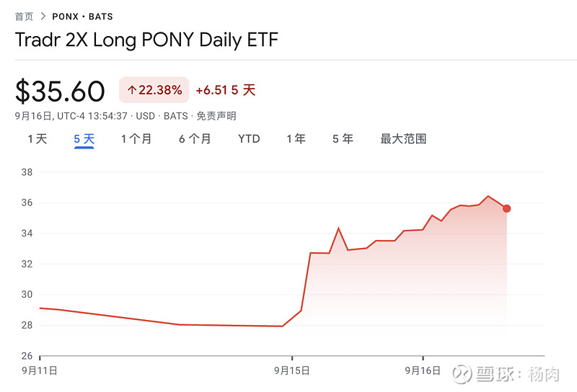The image size is (577, 392).
Task: Click the up arrow in the percent badge
Action: coord(131,90)
